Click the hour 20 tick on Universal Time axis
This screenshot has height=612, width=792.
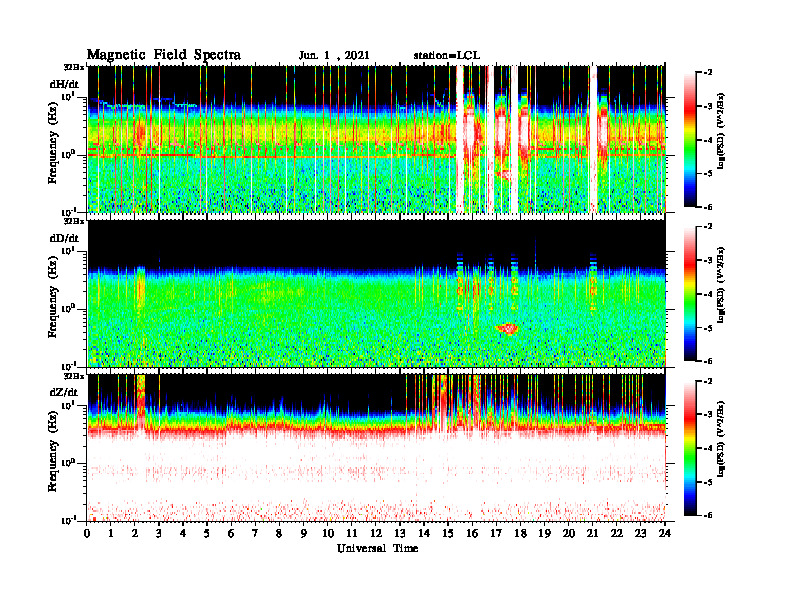pyautogui.click(x=568, y=534)
